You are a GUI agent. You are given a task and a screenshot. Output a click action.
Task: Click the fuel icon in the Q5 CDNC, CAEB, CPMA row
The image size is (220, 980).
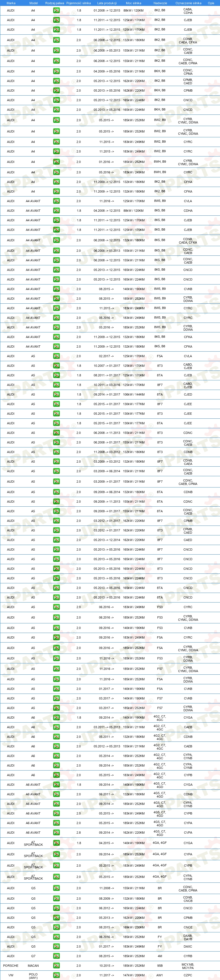pos(56,888)
